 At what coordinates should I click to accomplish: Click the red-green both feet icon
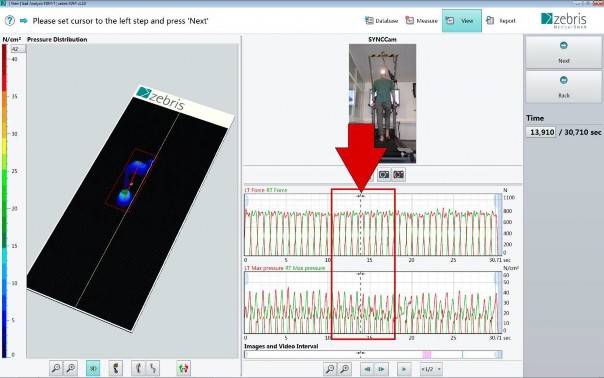pyautogui.click(x=183, y=368)
